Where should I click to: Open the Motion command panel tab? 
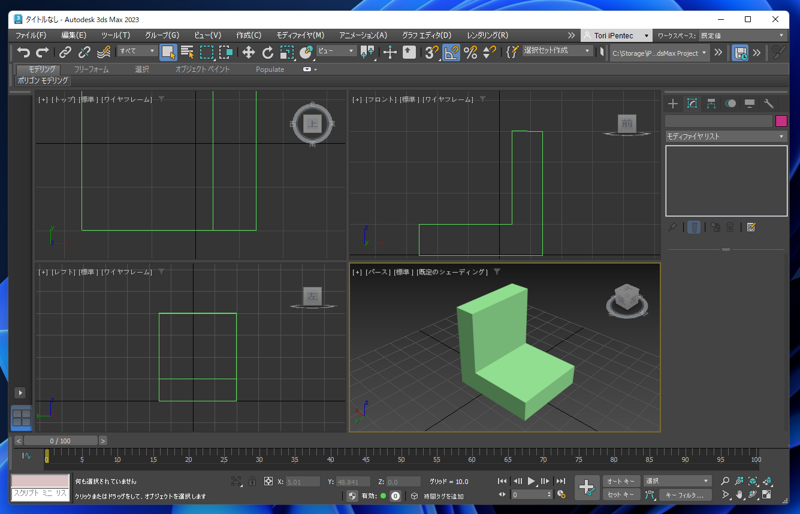tap(731, 104)
